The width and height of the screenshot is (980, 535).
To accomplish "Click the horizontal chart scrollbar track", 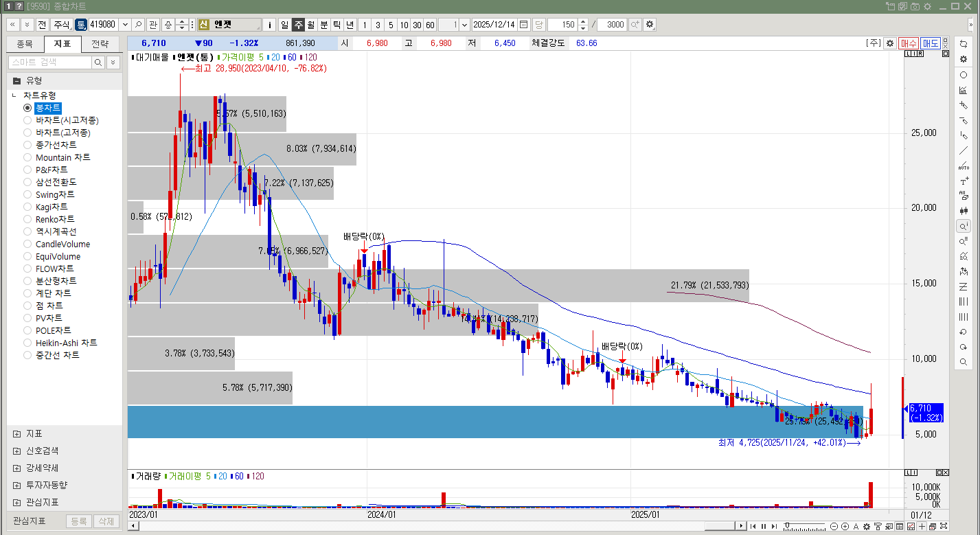I will pos(437,526).
